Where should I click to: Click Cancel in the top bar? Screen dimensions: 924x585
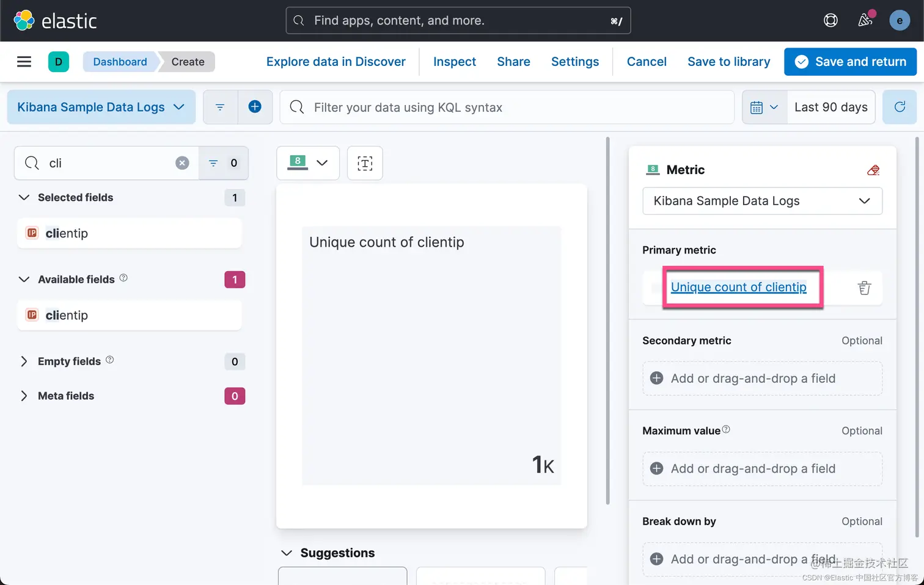647,62
